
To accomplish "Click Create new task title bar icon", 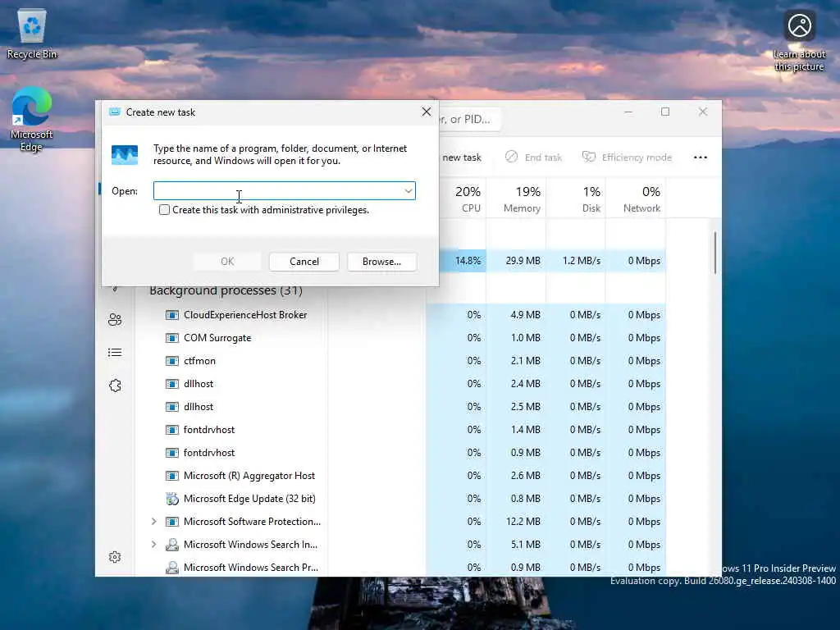I will [115, 112].
